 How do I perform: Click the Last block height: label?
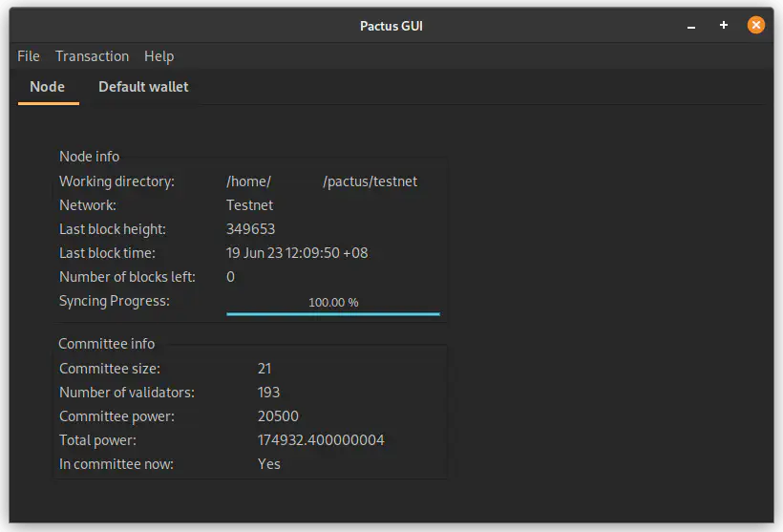113,229
